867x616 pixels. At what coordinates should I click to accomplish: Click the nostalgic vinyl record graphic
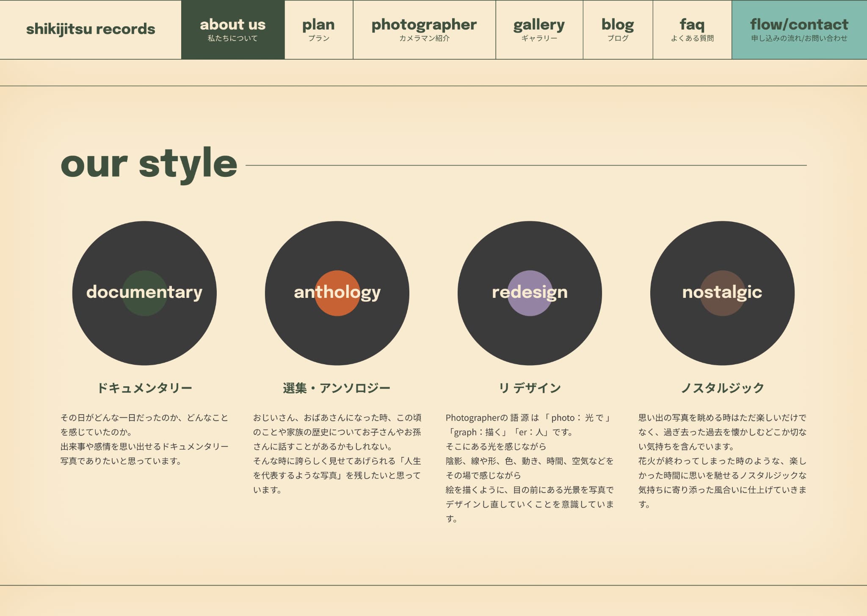click(722, 293)
